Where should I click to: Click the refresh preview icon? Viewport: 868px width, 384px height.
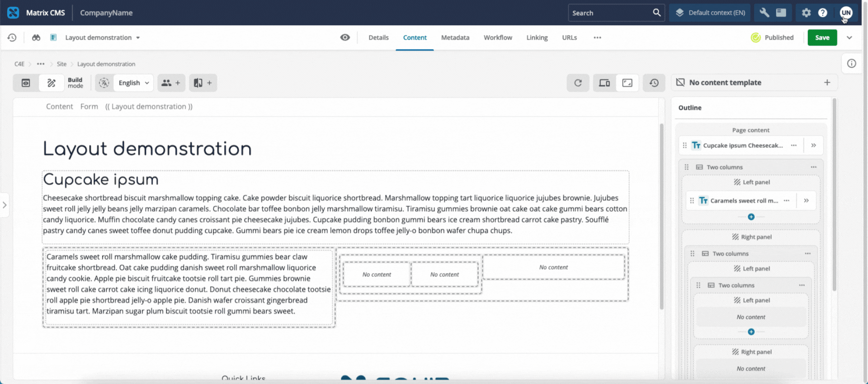click(578, 83)
